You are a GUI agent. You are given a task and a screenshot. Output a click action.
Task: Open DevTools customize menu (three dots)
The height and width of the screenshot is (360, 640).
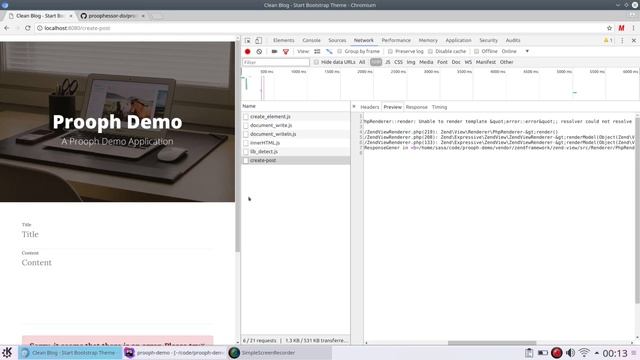pos(622,40)
